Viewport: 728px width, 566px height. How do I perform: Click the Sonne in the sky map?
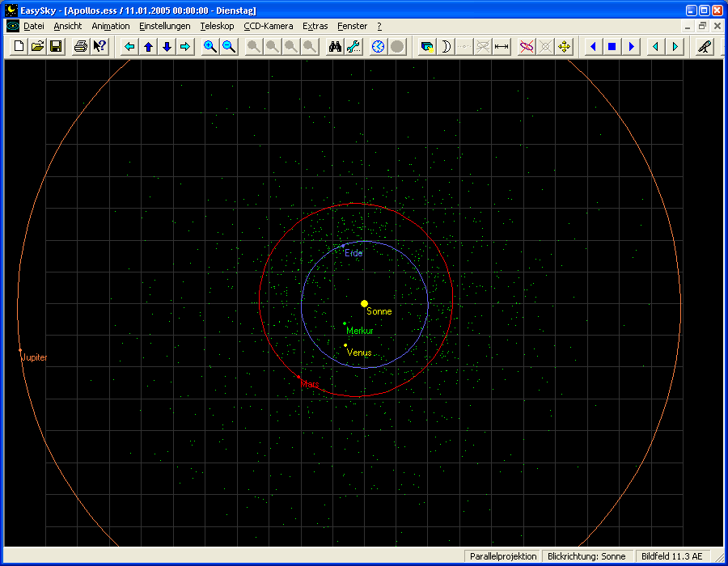364,303
